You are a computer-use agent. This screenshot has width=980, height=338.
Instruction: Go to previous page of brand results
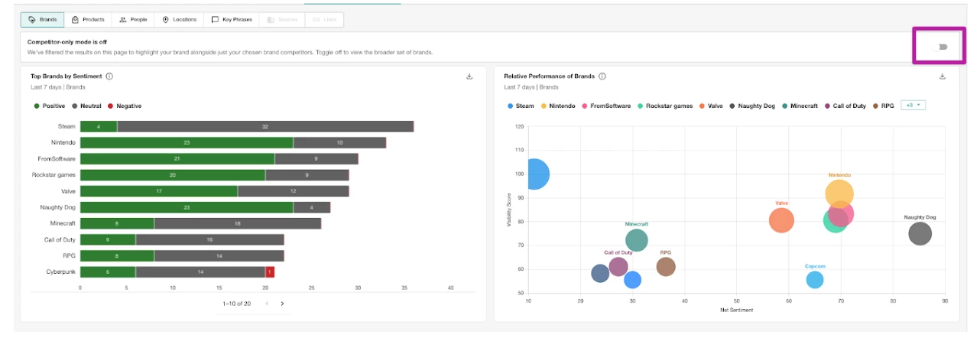coord(267,304)
